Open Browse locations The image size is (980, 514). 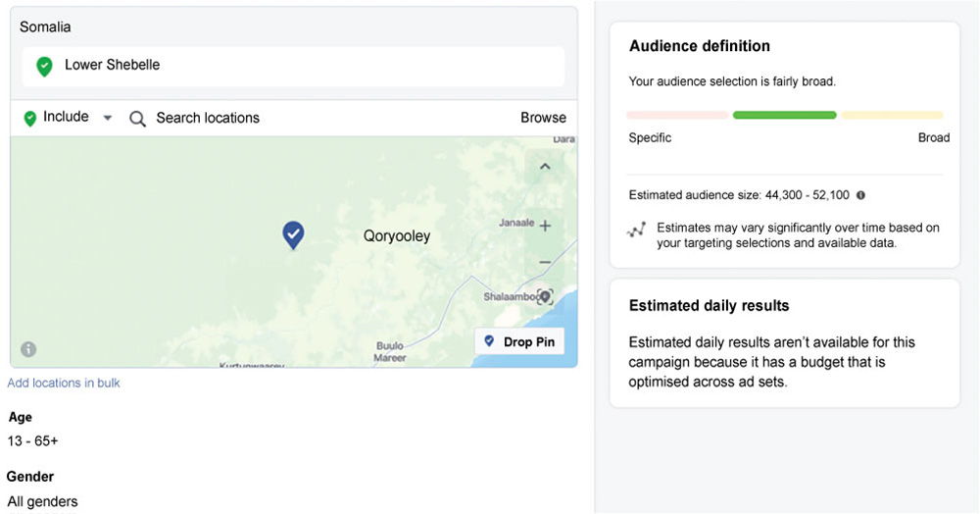click(543, 118)
